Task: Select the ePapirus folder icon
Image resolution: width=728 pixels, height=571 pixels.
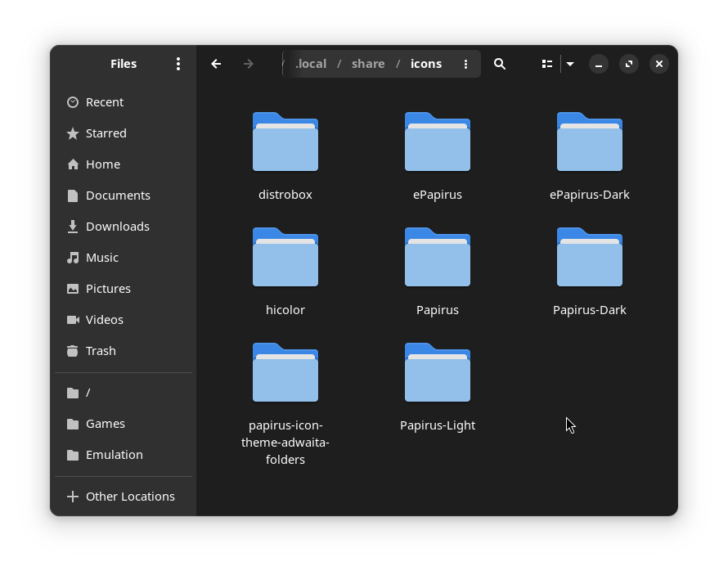Action: click(438, 142)
